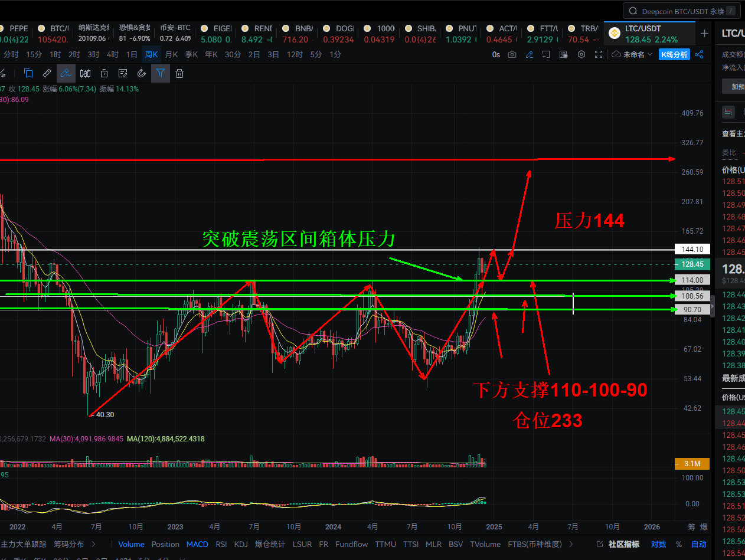This screenshot has height=560, width=745.
Task: Open the edit note tool icon
Action: [123, 73]
